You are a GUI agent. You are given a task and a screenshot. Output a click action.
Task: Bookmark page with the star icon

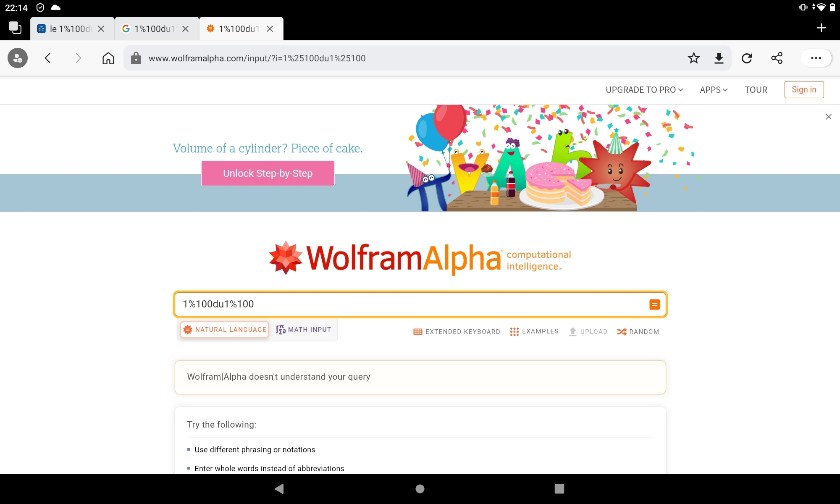tap(694, 58)
